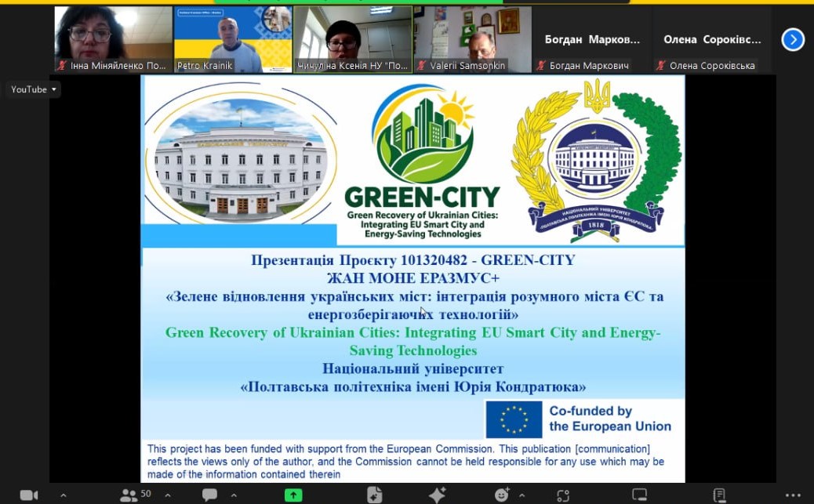Open the apps icon in toolbar
This screenshot has width=814, height=504.
coord(563,495)
